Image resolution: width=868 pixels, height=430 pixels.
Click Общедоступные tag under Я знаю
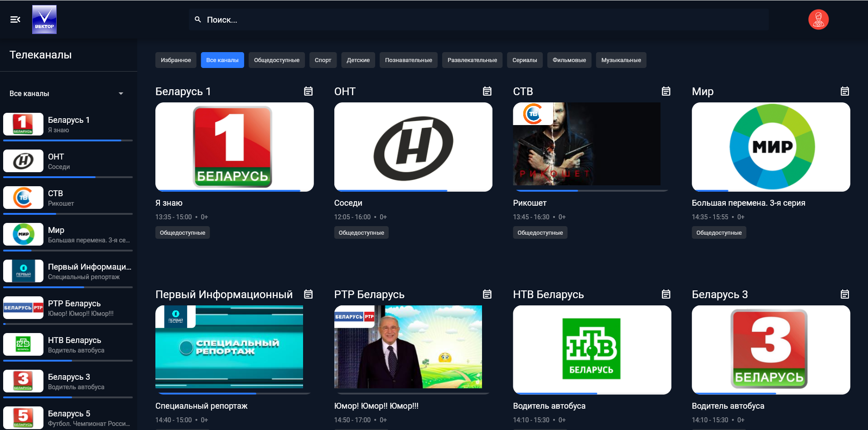183,232
